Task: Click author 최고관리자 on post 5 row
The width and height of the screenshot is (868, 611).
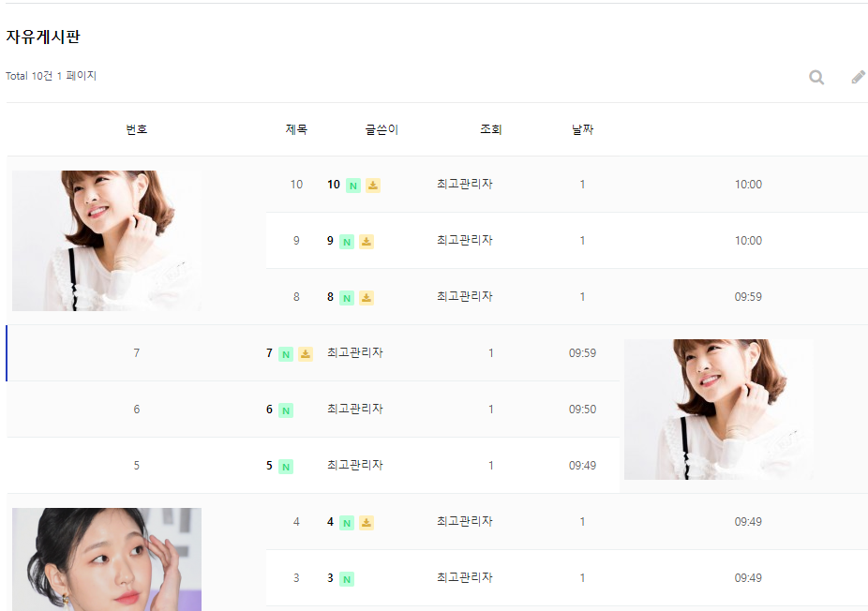Action: (355, 466)
